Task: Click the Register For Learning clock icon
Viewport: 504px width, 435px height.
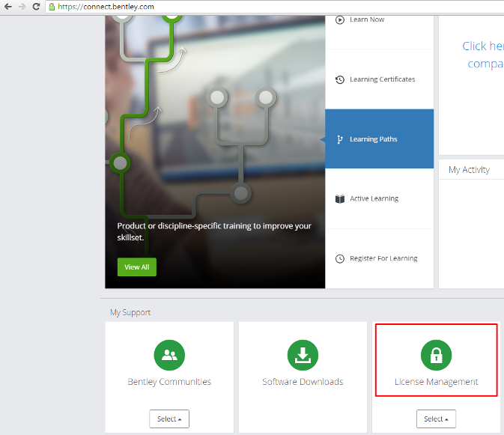Action: pos(340,258)
